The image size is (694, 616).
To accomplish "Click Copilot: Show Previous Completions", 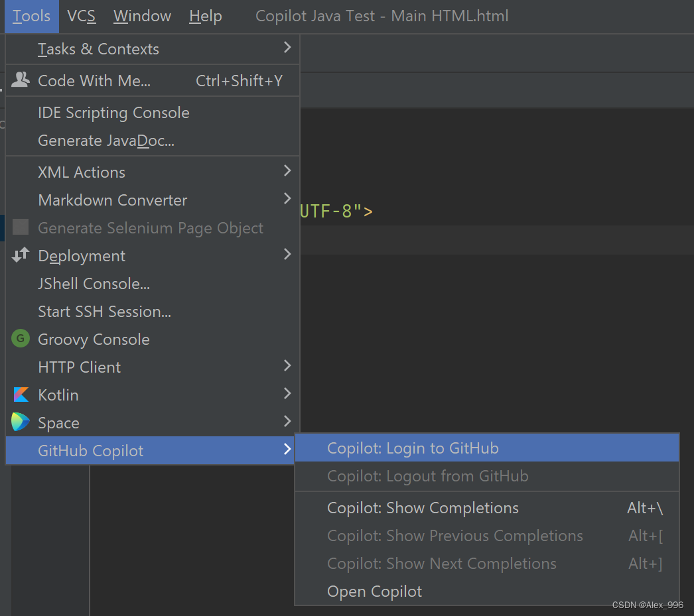I will [x=487, y=536].
